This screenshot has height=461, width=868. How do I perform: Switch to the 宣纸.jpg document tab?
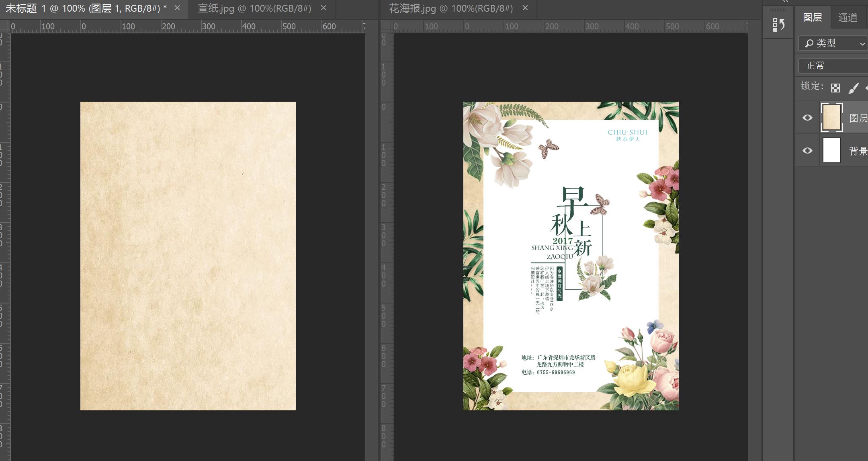254,8
